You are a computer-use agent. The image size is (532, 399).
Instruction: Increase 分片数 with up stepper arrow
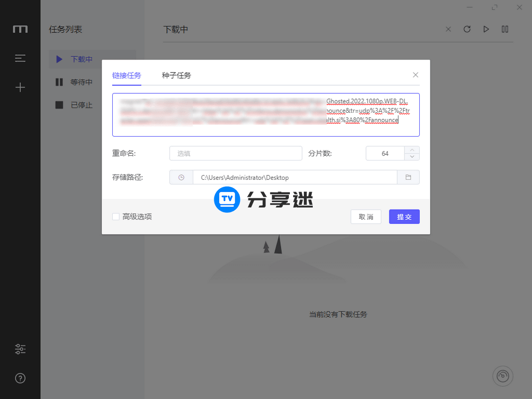click(x=412, y=150)
